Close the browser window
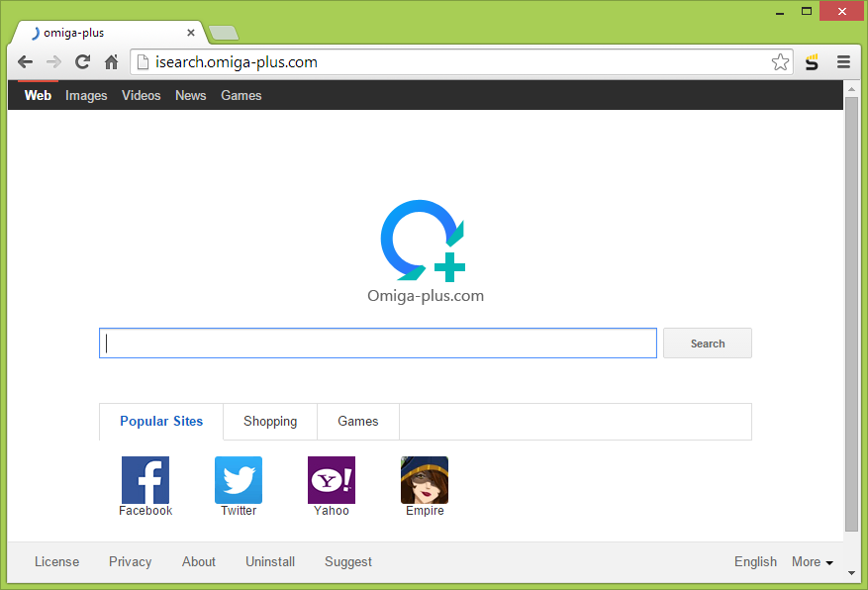868x590 pixels. pyautogui.click(x=841, y=11)
